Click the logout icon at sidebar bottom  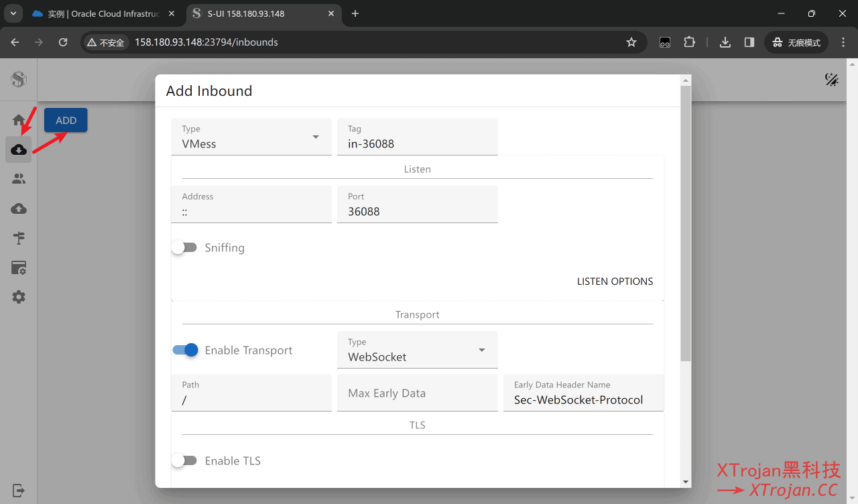(19, 491)
